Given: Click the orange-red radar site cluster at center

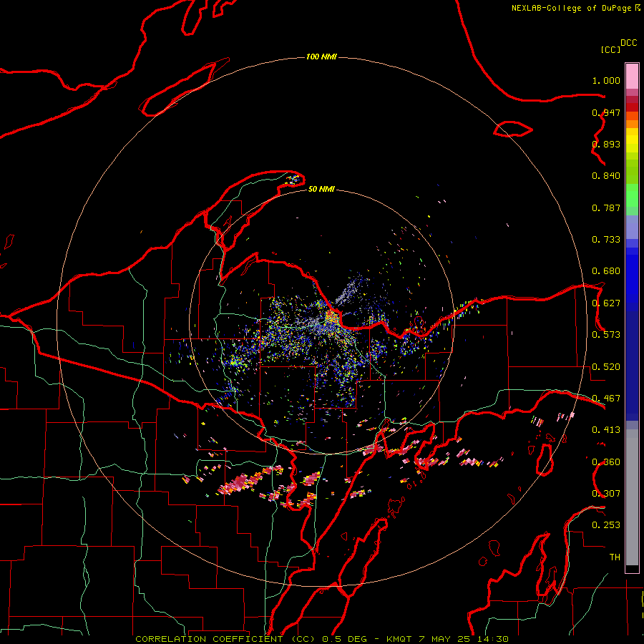Looking at the screenshot, I should point(331,317).
